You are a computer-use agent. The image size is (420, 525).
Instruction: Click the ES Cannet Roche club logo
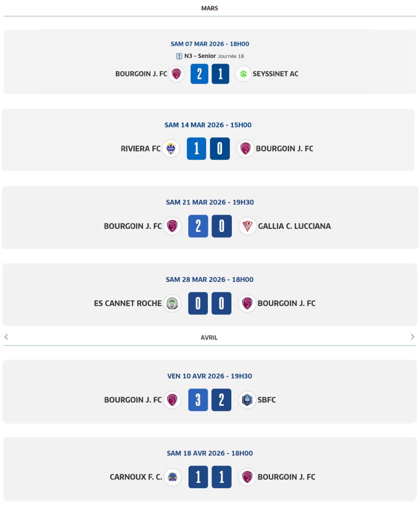pyautogui.click(x=172, y=304)
